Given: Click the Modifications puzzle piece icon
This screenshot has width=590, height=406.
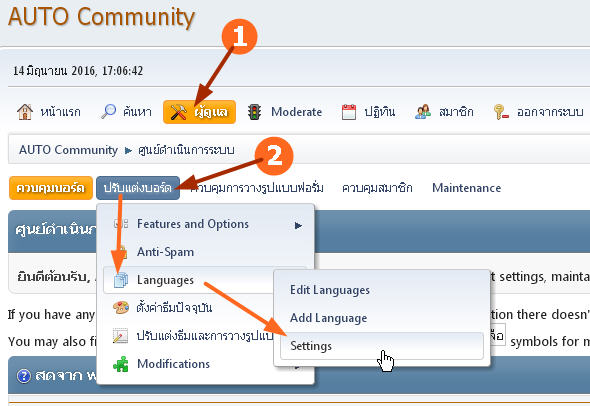Looking at the screenshot, I should pos(121,364).
